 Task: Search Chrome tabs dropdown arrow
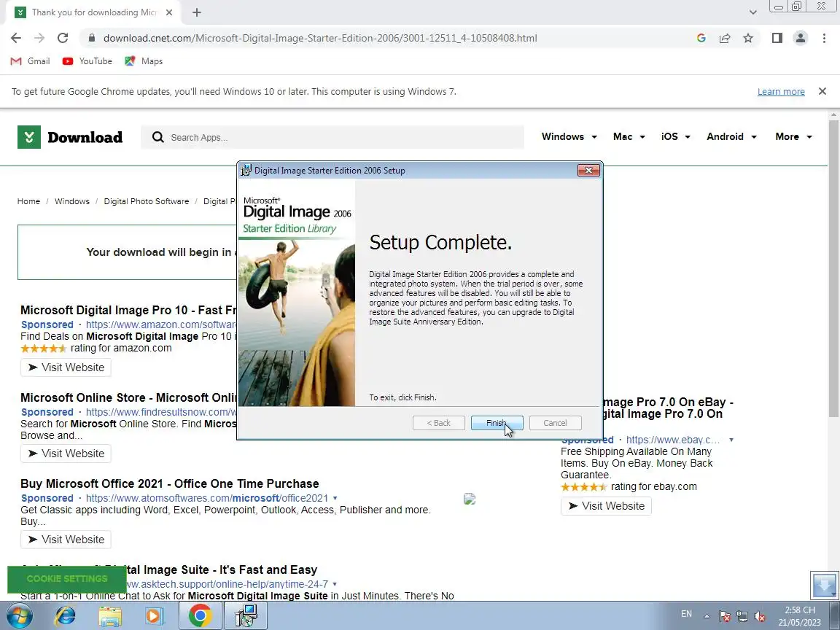(752, 12)
